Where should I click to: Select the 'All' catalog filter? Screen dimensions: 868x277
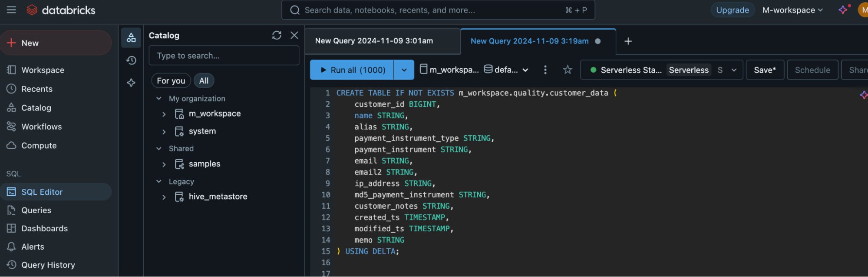coord(204,80)
